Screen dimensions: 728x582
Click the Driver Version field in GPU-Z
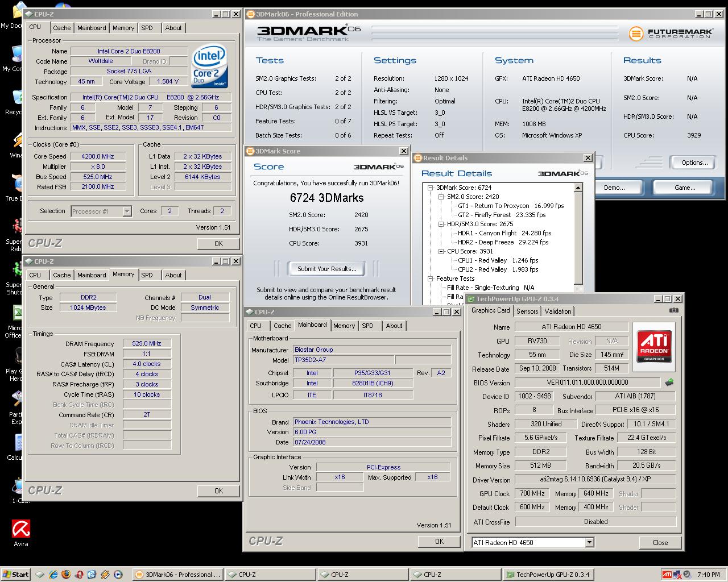[595, 479]
